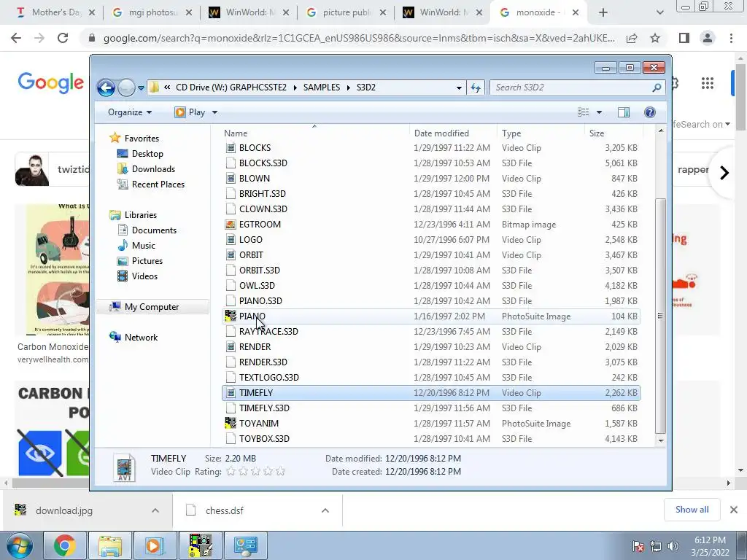The width and height of the screenshot is (747, 560).
Task: Open the Organize menu
Action: tap(130, 112)
